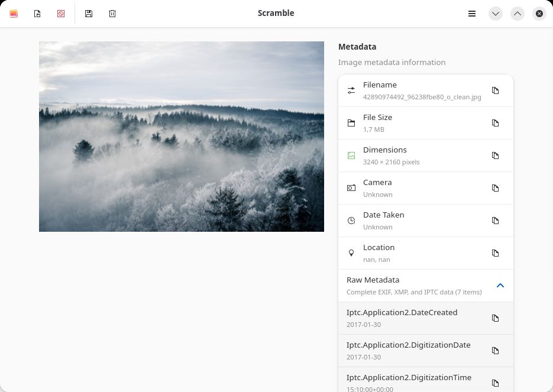Click 'Unknown' value under Date Taken
The height and width of the screenshot is (392, 553).
378,227
